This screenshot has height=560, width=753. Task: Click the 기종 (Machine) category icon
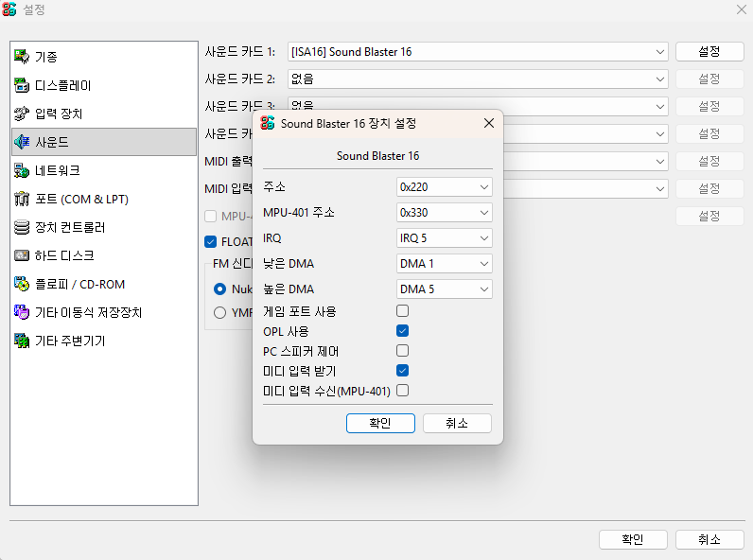(22, 57)
